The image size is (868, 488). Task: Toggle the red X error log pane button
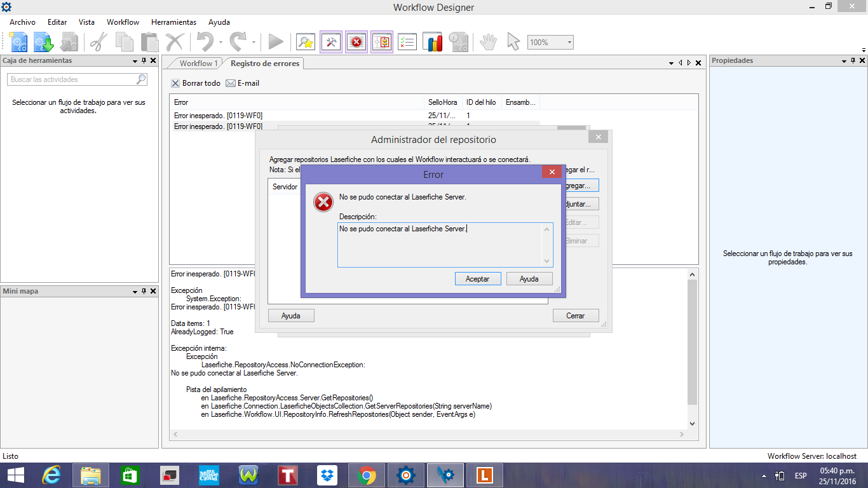[x=356, y=42]
